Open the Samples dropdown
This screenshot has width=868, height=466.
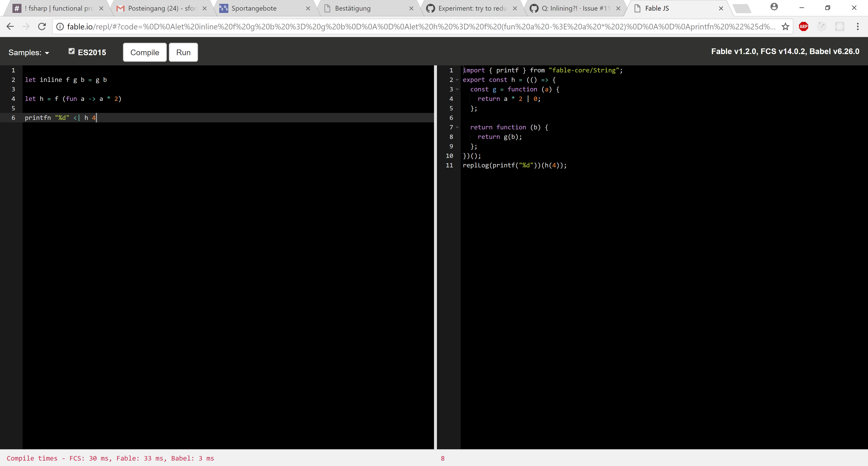(x=29, y=53)
